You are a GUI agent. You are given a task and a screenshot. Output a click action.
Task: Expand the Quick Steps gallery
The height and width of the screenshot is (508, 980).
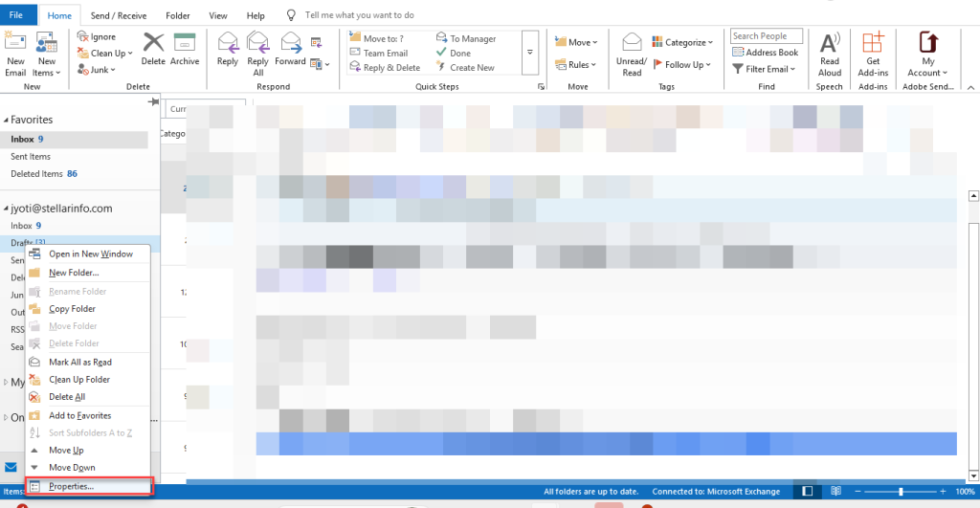pyautogui.click(x=530, y=53)
